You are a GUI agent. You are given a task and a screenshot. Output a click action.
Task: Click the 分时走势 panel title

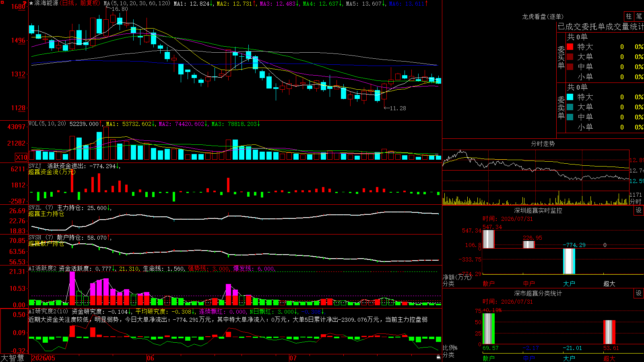(x=543, y=144)
